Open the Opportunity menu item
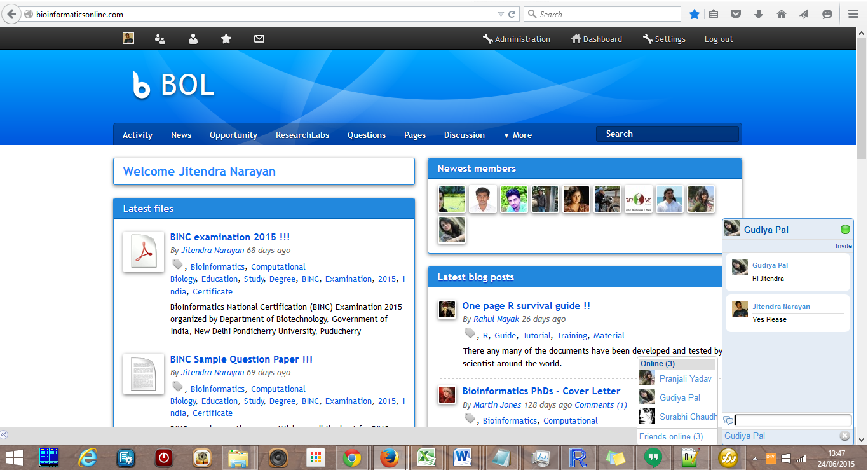 pos(233,135)
